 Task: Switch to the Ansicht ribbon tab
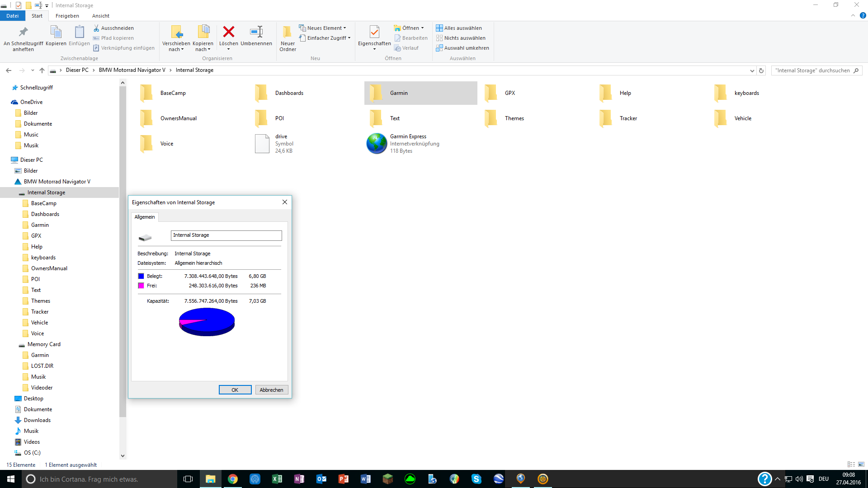[x=101, y=16]
